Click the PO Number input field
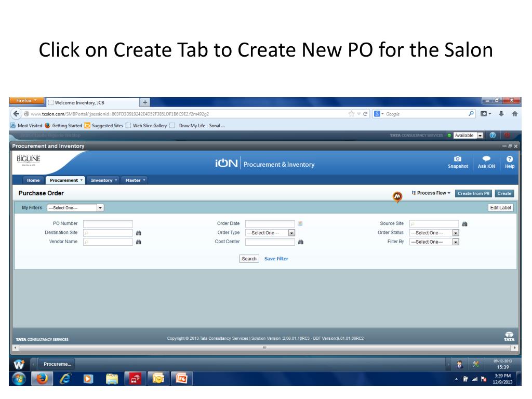This screenshot has width=532, height=399. [x=108, y=224]
